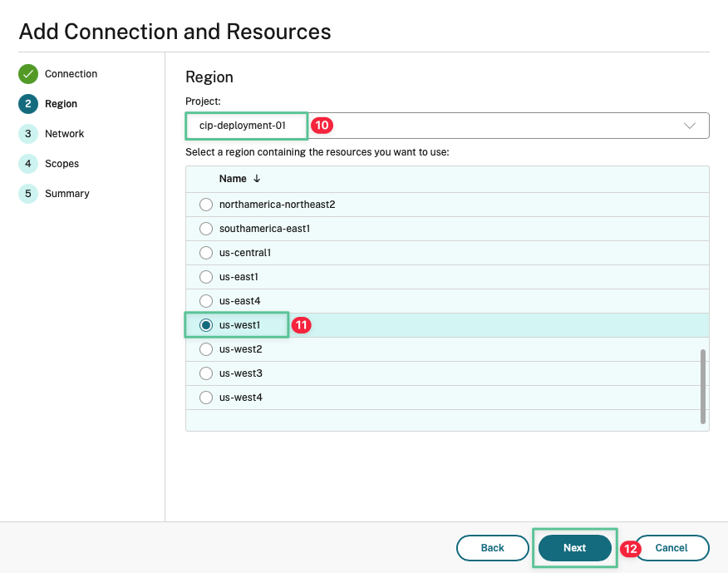
Task: Click the step 5 Summary circle icon
Action: coord(28,194)
